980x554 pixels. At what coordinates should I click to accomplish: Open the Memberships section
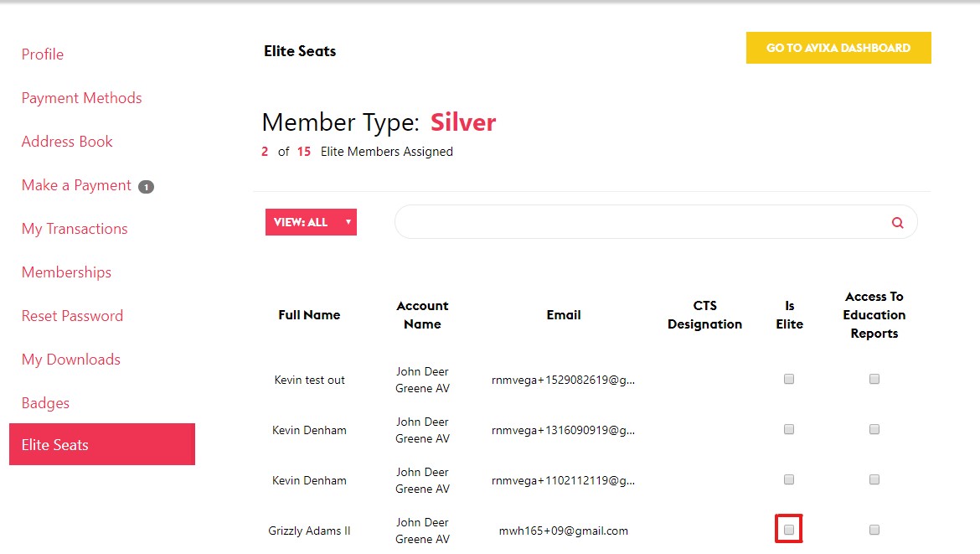click(x=66, y=272)
